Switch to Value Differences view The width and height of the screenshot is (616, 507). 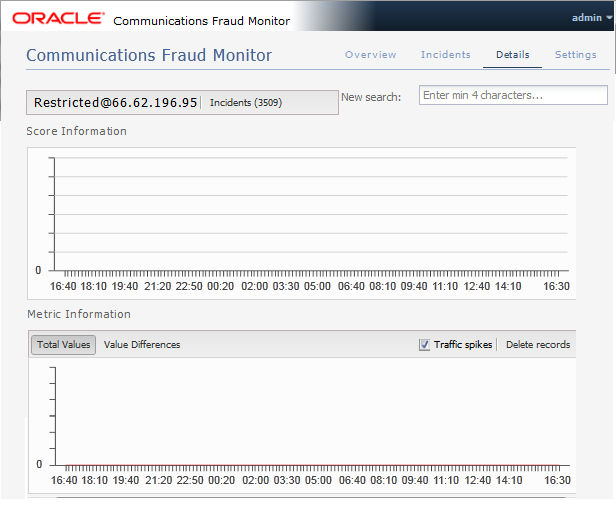pos(142,344)
